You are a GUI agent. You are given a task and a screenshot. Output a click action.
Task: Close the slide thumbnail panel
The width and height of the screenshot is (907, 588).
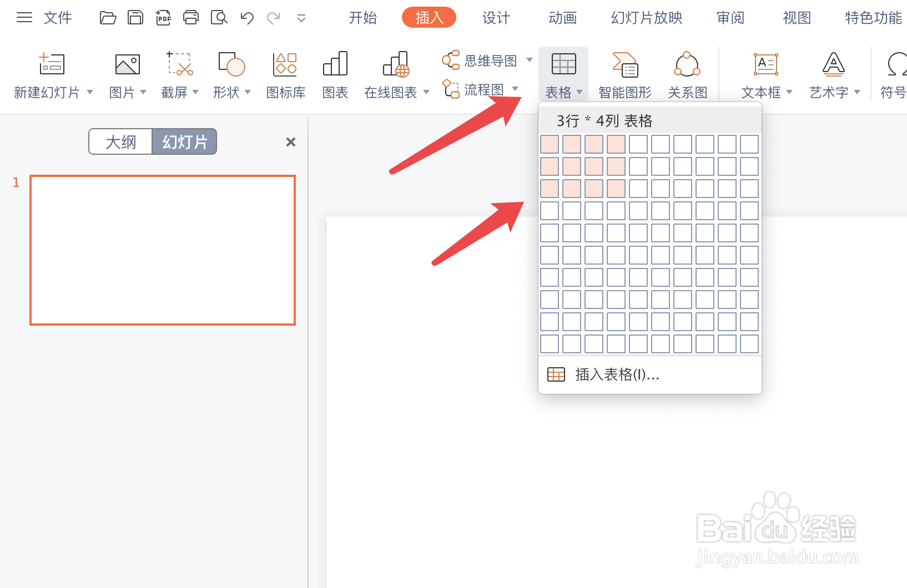(x=291, y=142)
